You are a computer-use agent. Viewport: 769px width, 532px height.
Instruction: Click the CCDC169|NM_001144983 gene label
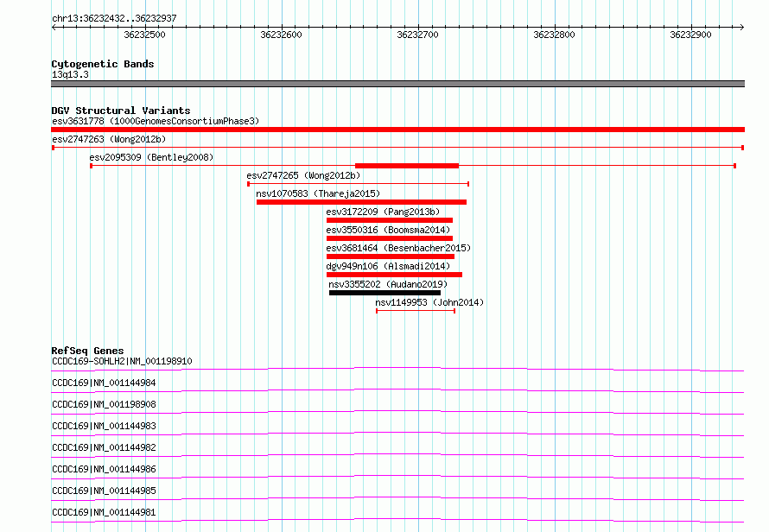[104, 426]
